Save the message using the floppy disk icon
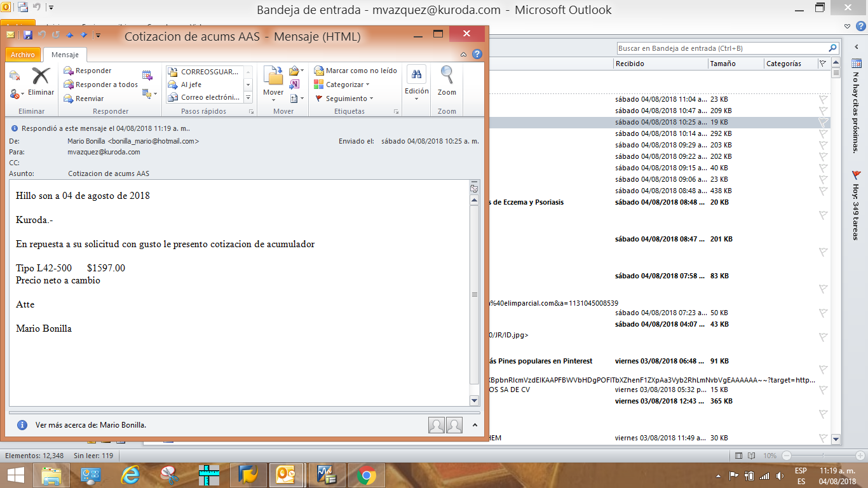 27,35
